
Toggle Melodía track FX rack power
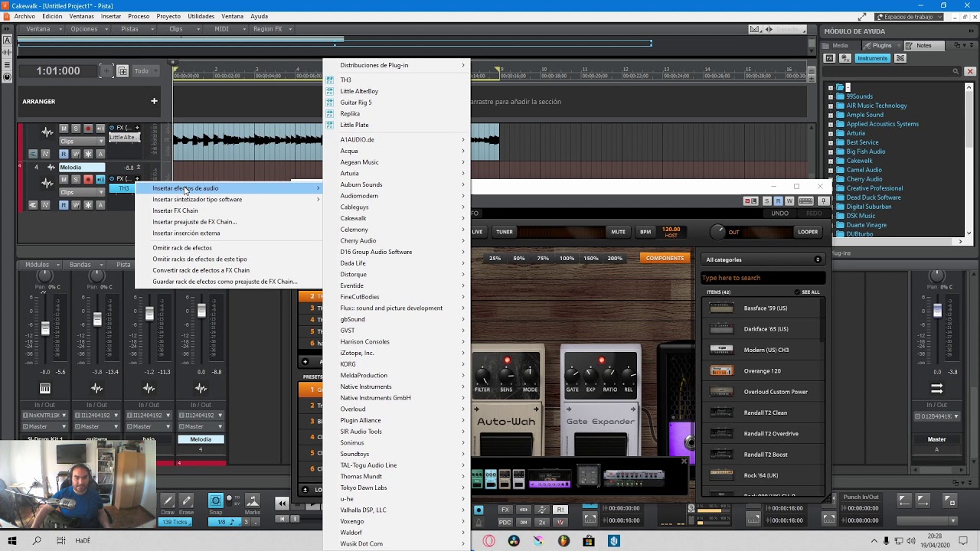(x=112, y=179)
